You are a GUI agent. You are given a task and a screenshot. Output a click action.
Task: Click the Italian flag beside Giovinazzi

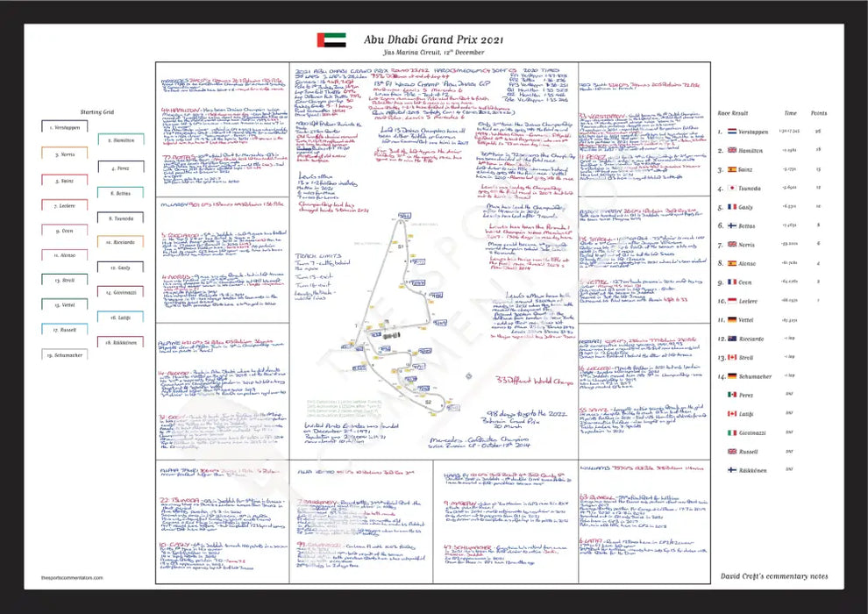click(732, 432)
